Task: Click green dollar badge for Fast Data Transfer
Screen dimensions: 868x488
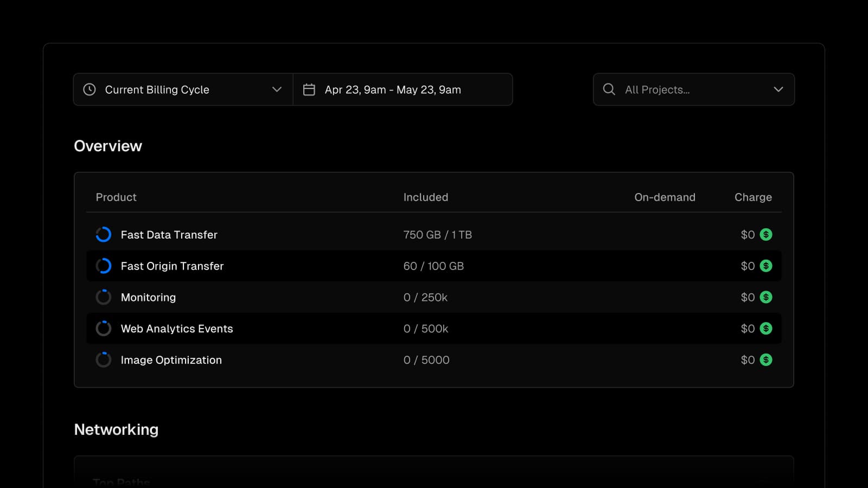Action: point(766,234)
